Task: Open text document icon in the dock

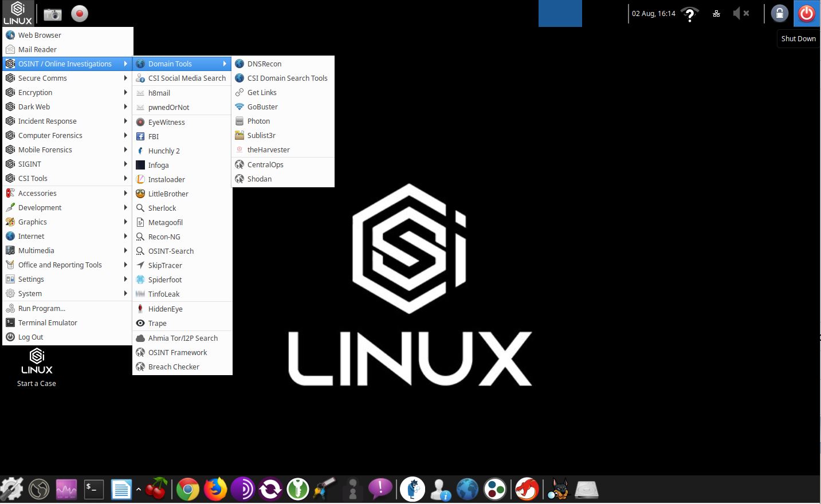Action: (x=121, y=490)
